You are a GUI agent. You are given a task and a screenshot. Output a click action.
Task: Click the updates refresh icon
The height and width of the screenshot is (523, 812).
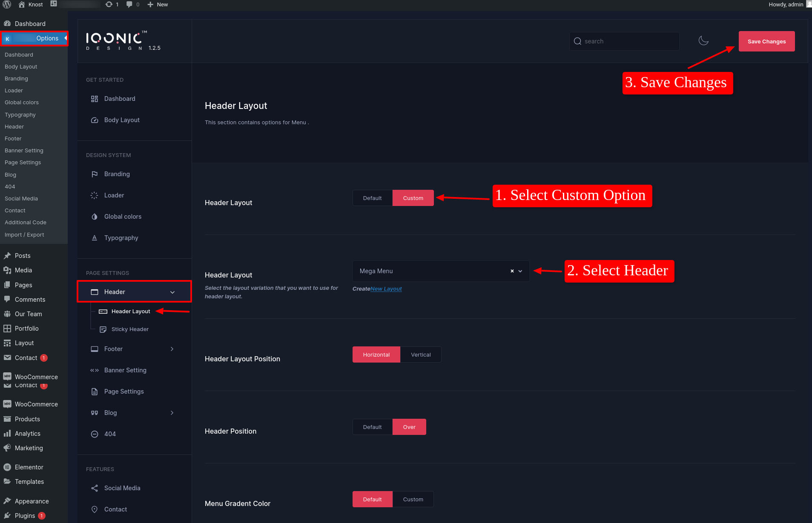click(x=109, y=4)
